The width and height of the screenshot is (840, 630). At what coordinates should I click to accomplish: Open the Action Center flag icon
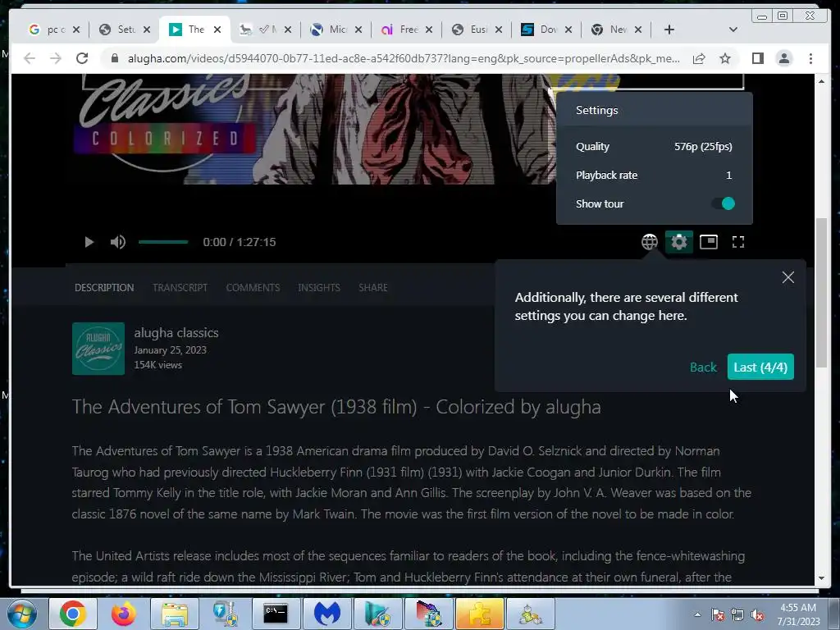[717, 614]
